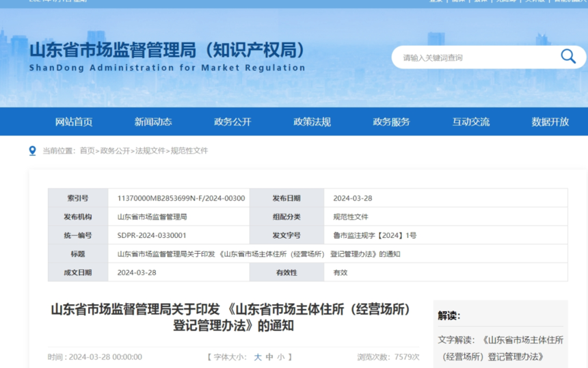This screenshot has height=368, width=588.
Task: Click the magnifying glass search icon
Action: click(x=567, y=57)
